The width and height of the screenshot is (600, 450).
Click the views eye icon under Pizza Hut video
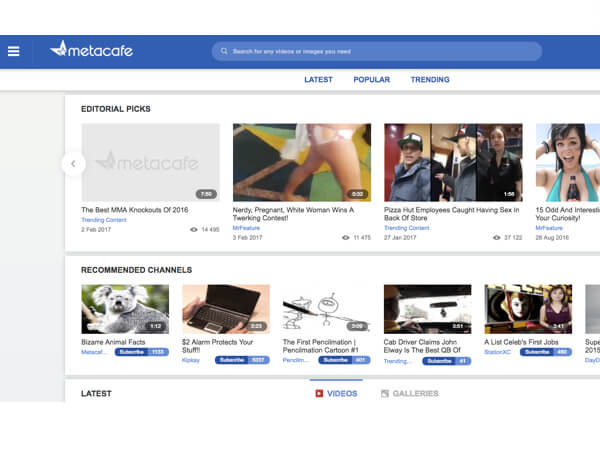(497, 238)
